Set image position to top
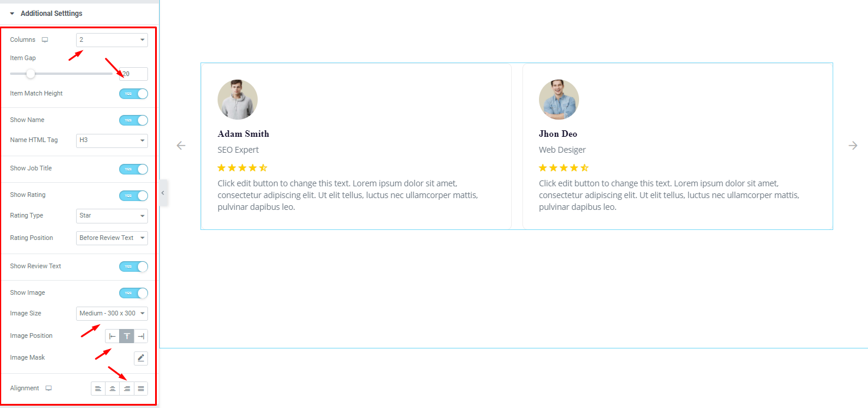The width and height of the screenshot is (868, 408). [x=127, y=336]
